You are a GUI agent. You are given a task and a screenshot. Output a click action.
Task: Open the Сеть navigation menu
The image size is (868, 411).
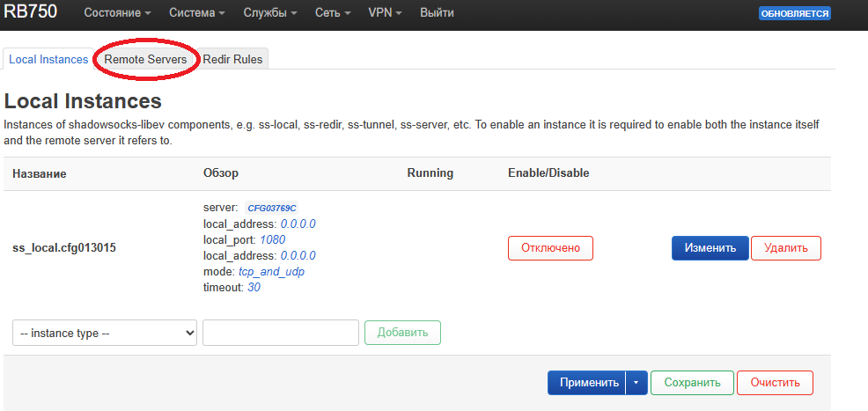333,13
